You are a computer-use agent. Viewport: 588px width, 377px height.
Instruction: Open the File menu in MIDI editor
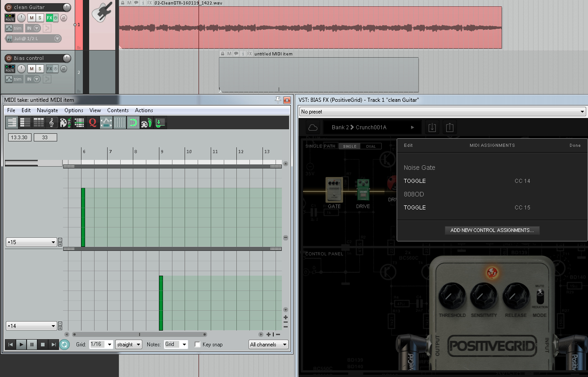click(11, 110)
